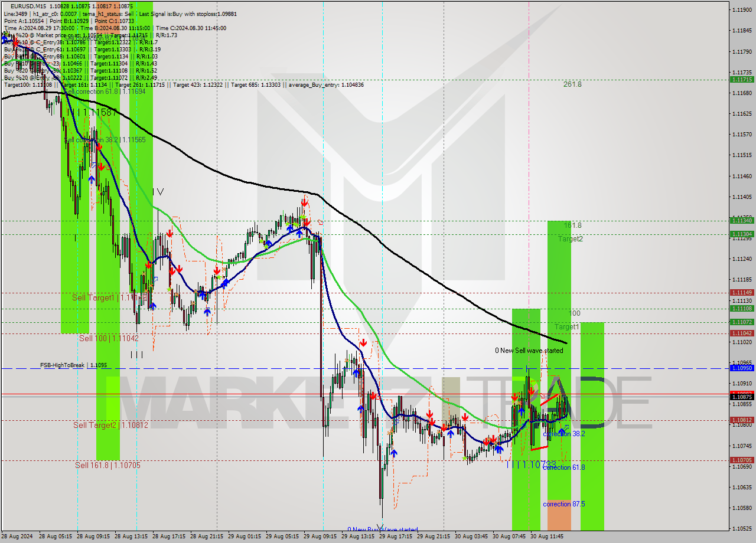
Task: Click the 'correction 61.8' label
Action: [x=564, y=467]
